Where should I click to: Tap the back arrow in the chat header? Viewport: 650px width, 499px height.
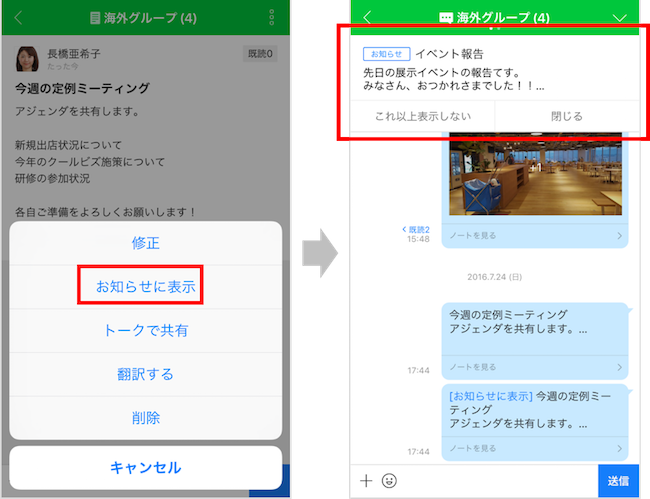(x=367, y=18)
